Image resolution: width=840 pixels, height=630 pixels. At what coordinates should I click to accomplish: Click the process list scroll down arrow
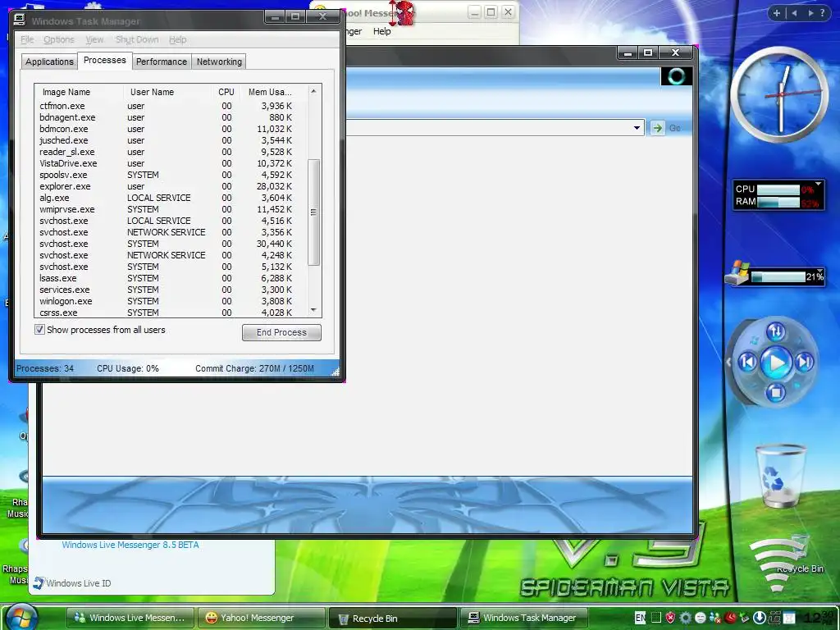point(314,310)
